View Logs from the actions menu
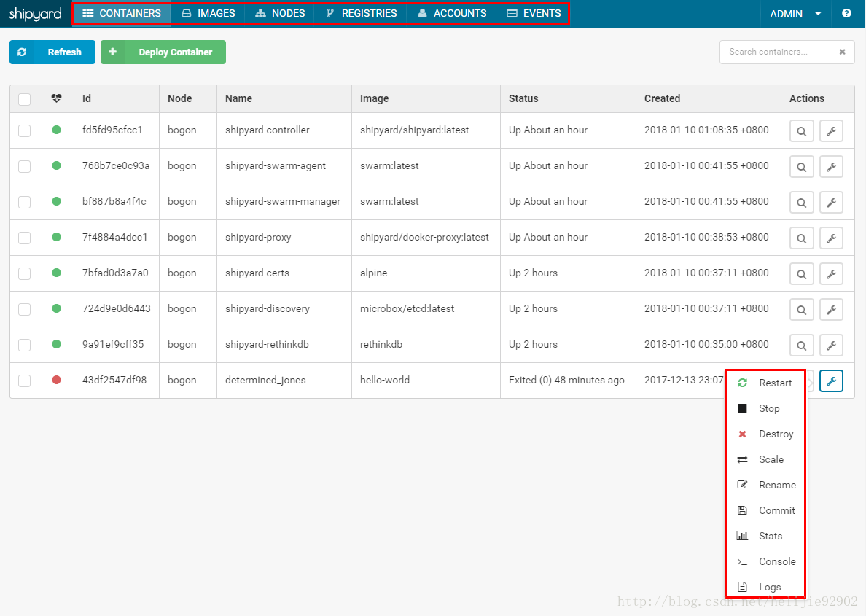This screenshot has width=866, height=616. (x=765, y=587)
